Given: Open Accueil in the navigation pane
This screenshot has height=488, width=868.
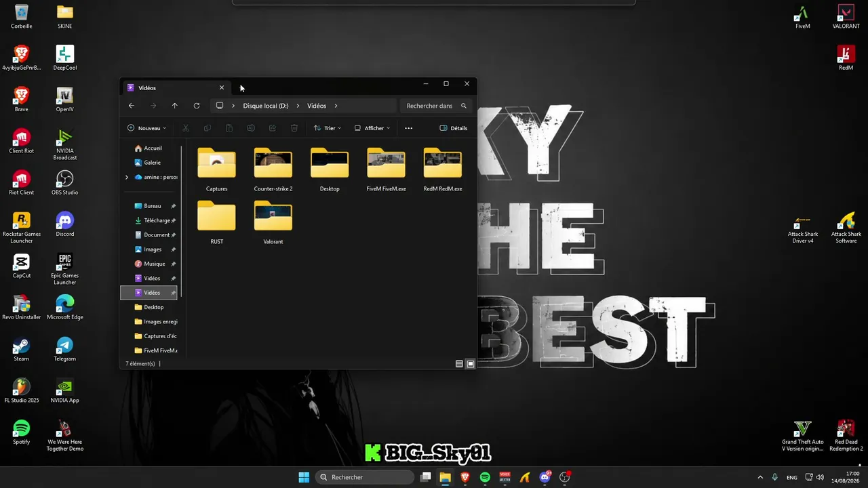Looking at the screenshot, I should [148, 148].
